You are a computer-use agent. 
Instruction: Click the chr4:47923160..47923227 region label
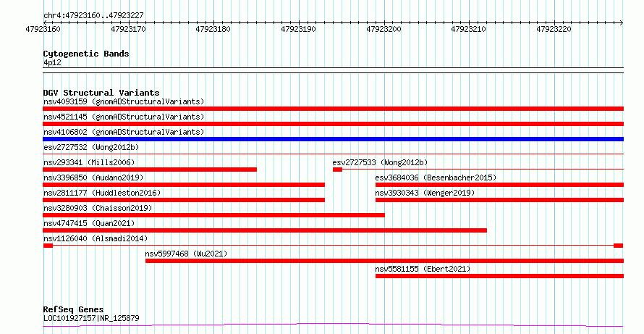(93, 16)
